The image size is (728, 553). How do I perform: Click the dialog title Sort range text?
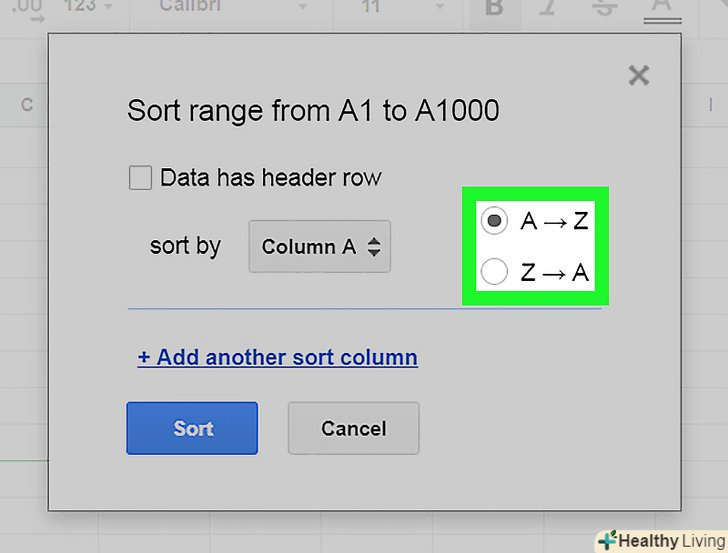click(x=312, y=111)
